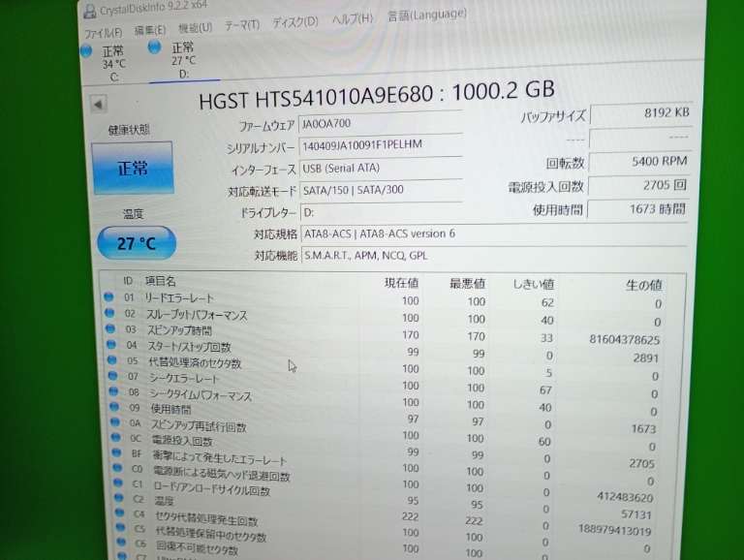Viewport: 744px width, 560px height.
Task: Open the テーマ(T) menu
Action: (242, 25)
